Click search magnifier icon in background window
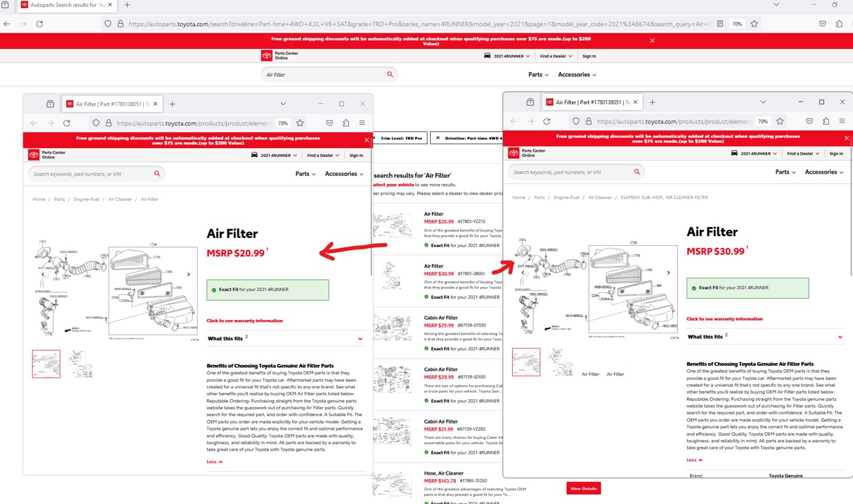The image size is (853, 504). [390, 75]
